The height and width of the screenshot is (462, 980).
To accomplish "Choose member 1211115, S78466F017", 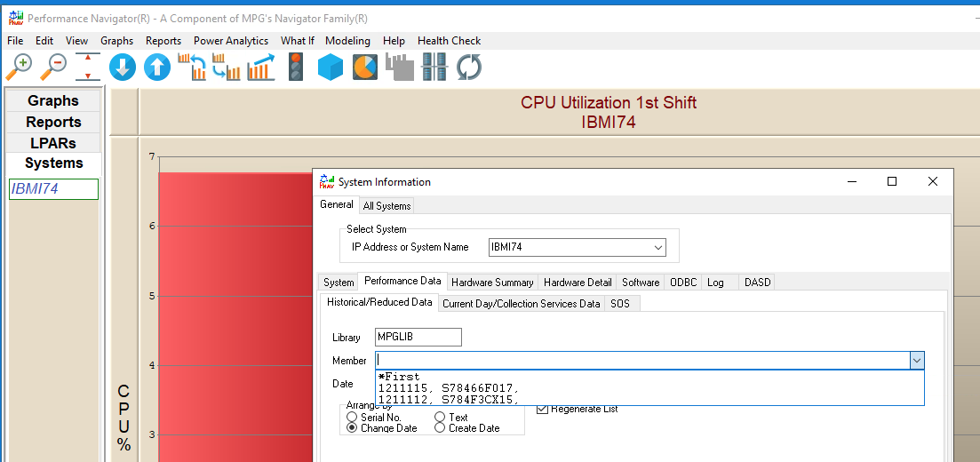I will 649,387.
